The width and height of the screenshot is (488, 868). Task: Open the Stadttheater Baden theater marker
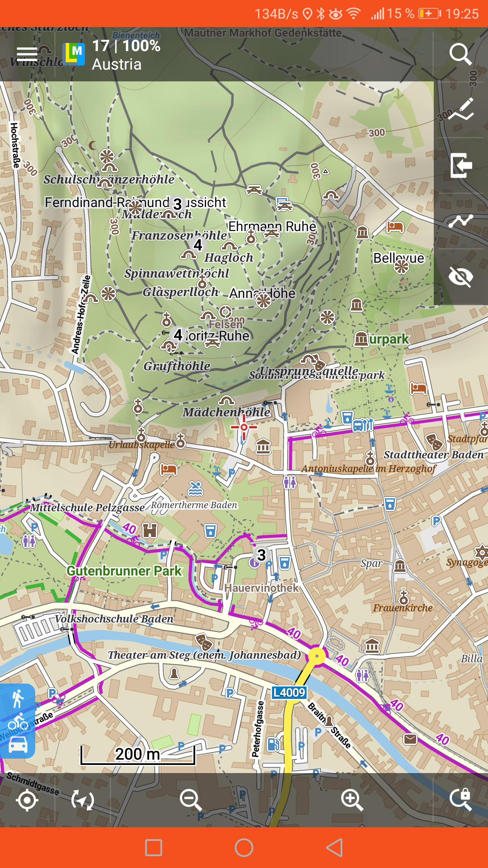(434, 440)
